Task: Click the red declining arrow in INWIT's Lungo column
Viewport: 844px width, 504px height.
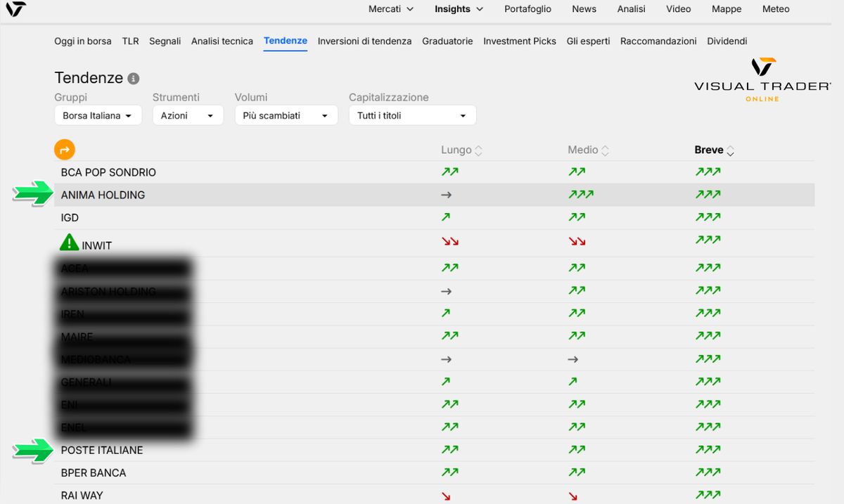Action: click(x=449, y=240)
